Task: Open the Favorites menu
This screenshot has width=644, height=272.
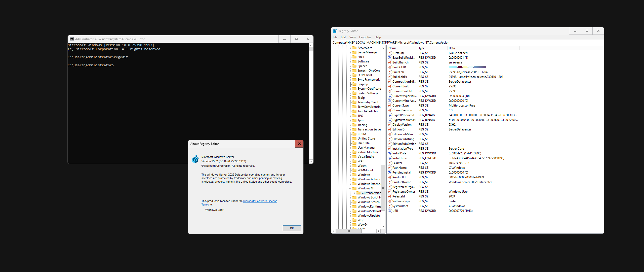Action: point(365,37)
